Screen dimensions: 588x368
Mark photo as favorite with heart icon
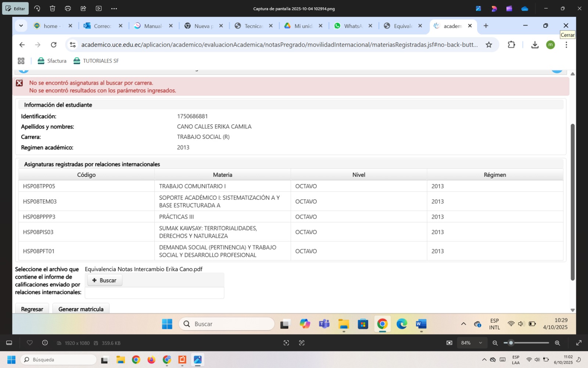click(30, 343)
